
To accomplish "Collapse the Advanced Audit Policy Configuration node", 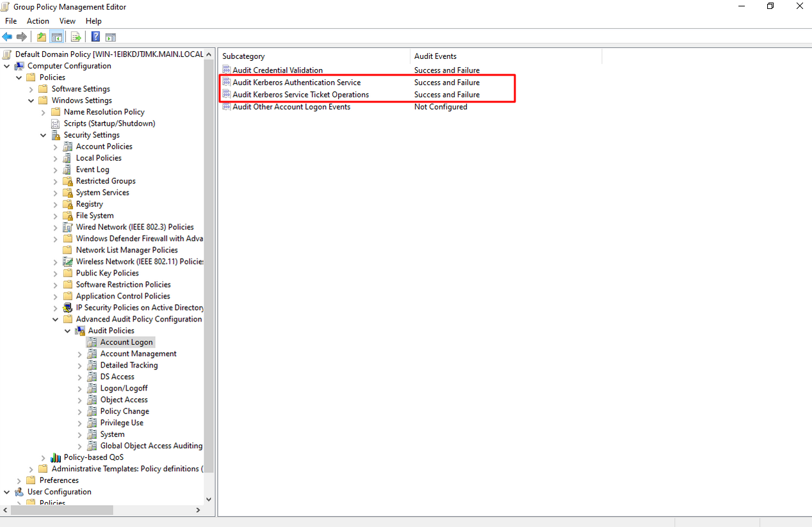I will pos(56,320).
